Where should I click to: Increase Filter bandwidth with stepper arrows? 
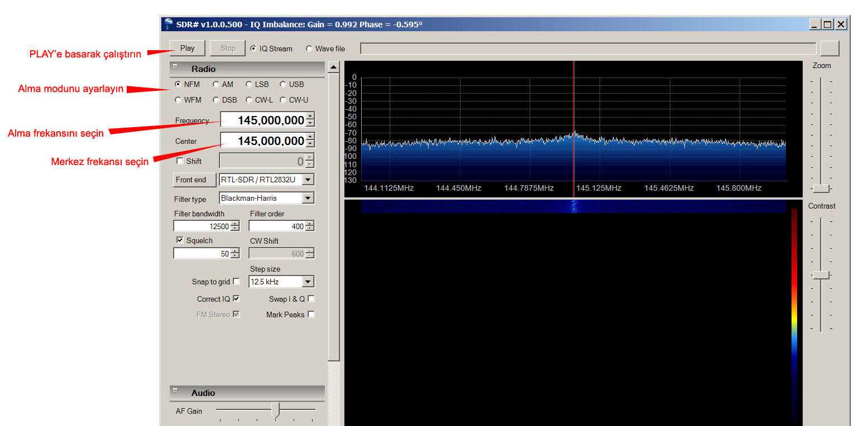click(235, 224)
